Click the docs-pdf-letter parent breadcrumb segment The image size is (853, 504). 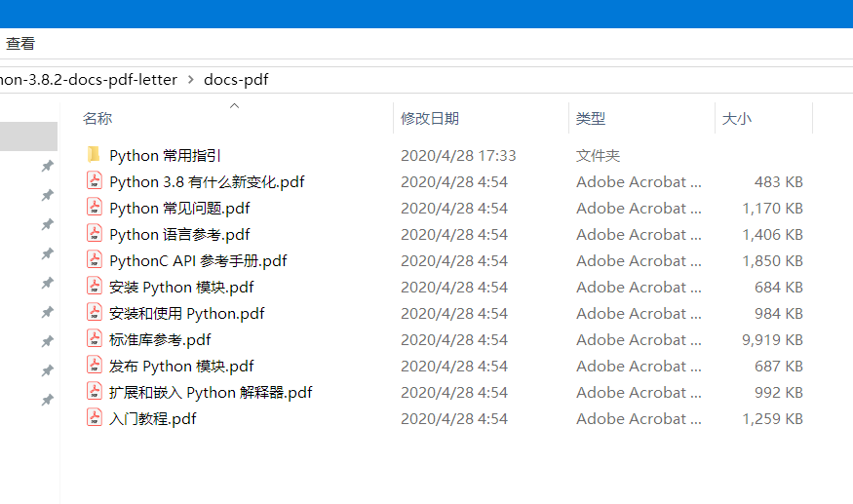89,80
